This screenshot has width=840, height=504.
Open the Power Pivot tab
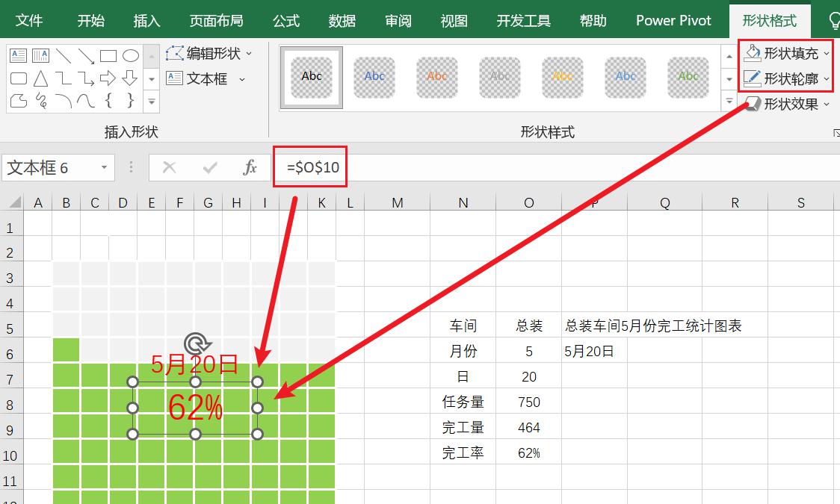click(673, 20)
